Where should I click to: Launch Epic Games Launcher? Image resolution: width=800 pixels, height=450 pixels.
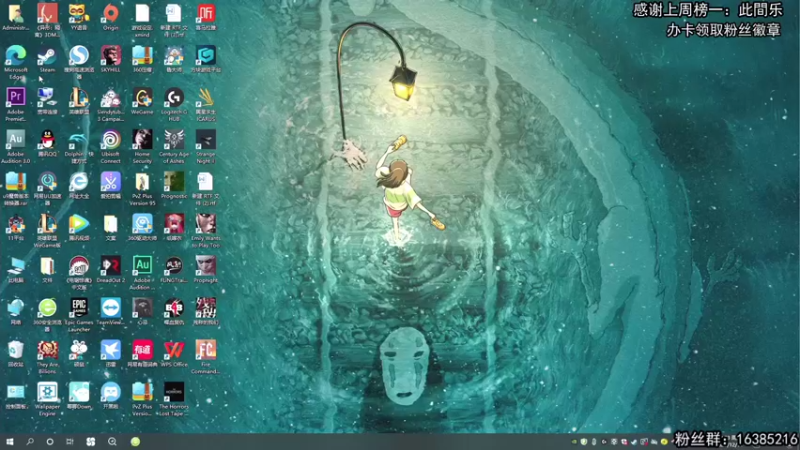pos(79,308)
